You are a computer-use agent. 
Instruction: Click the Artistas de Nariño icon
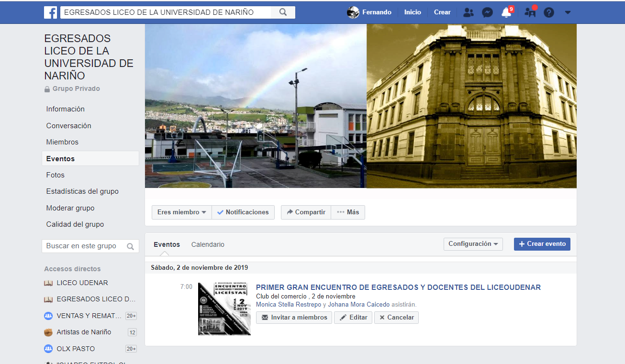tap(48, 332)
